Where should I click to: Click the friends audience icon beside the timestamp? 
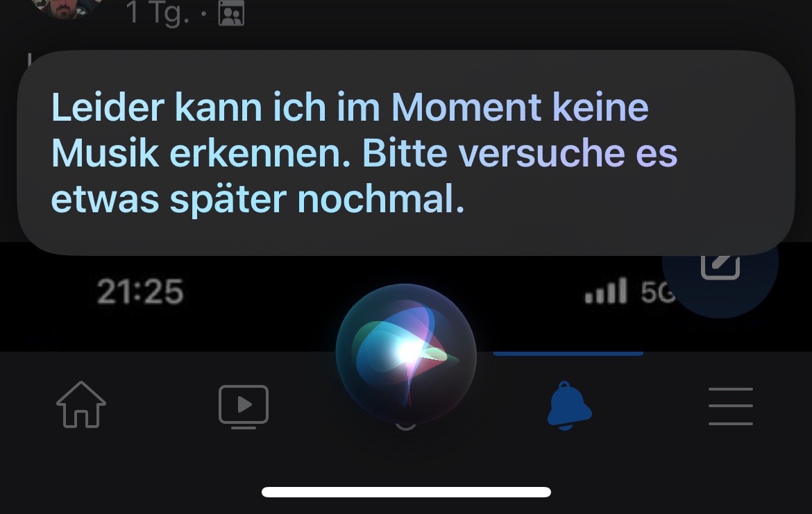coord(231,13)
